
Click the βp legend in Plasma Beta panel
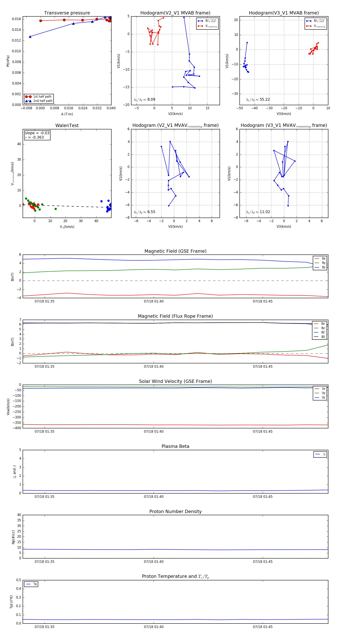coord(320,455)
